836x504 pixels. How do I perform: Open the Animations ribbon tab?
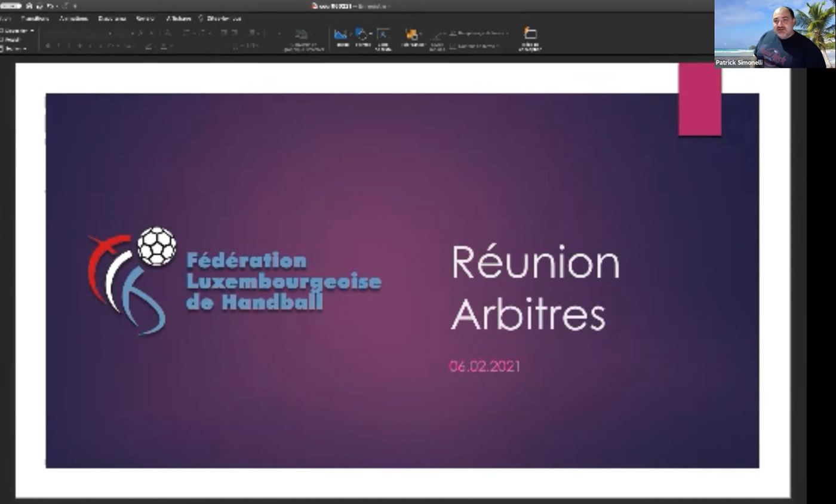point(73,19)
